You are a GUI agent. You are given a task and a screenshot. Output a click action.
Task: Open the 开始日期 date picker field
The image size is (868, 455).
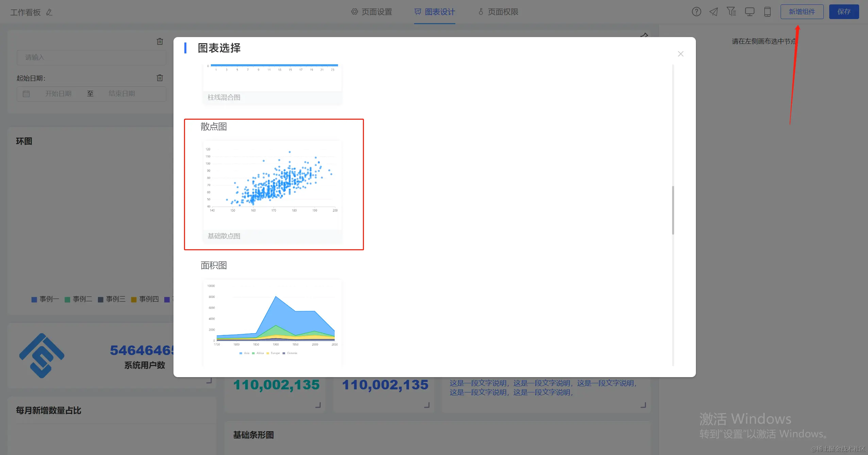59,94
